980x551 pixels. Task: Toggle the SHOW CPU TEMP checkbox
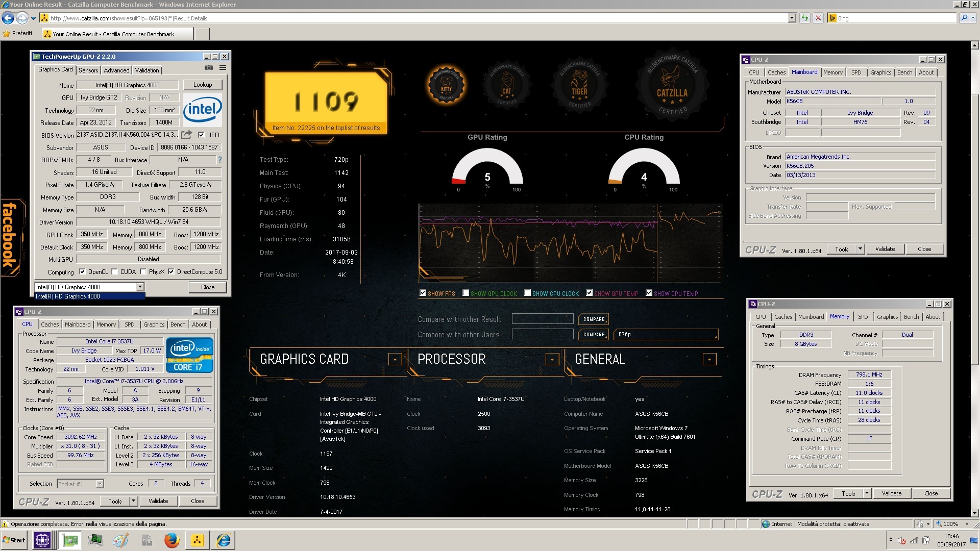[x=649, y=293]
